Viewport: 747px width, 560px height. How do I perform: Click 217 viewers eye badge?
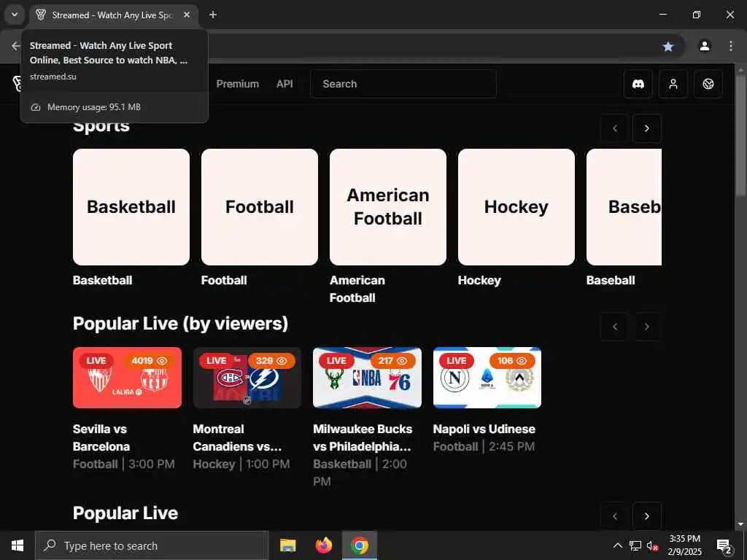tap(392, 360)
